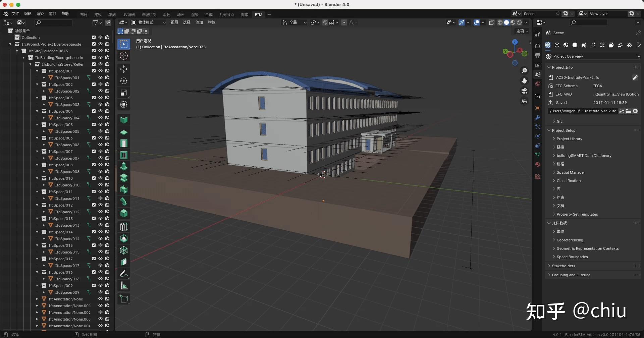
Task: Select the Scale tool in viewport toolbar
Action: tap(124, 93)
